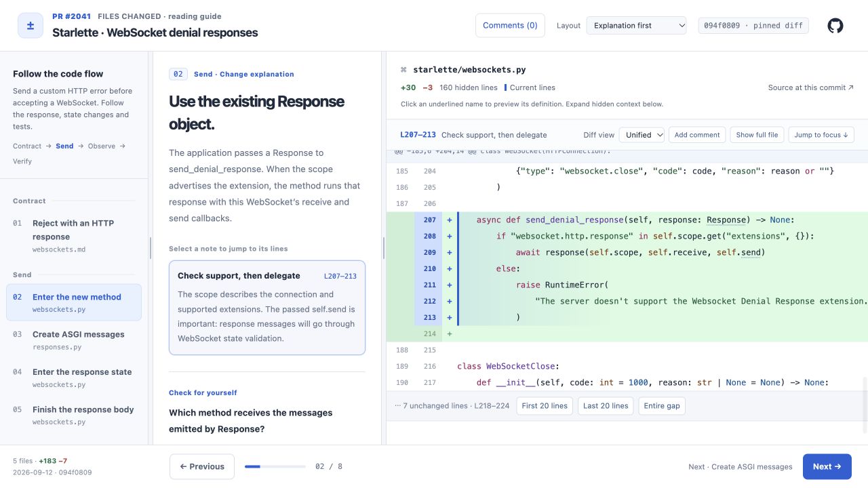The width and height of the screenshot is (868, 488).
Task: Open Source at this commit link
Action: (x=811, y=87)
